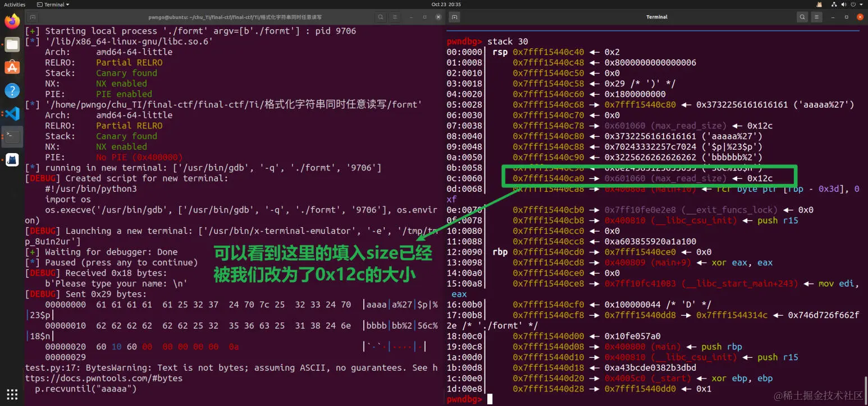This screenshot has height=406, width=868.
Task: Click the power icon in top bar
Action: [854, 4]
